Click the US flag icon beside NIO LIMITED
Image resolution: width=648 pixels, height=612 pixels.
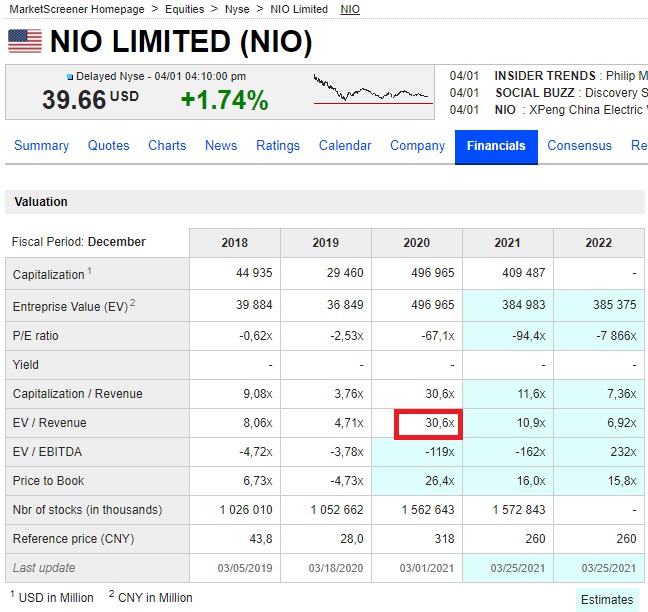click(25, 42)
